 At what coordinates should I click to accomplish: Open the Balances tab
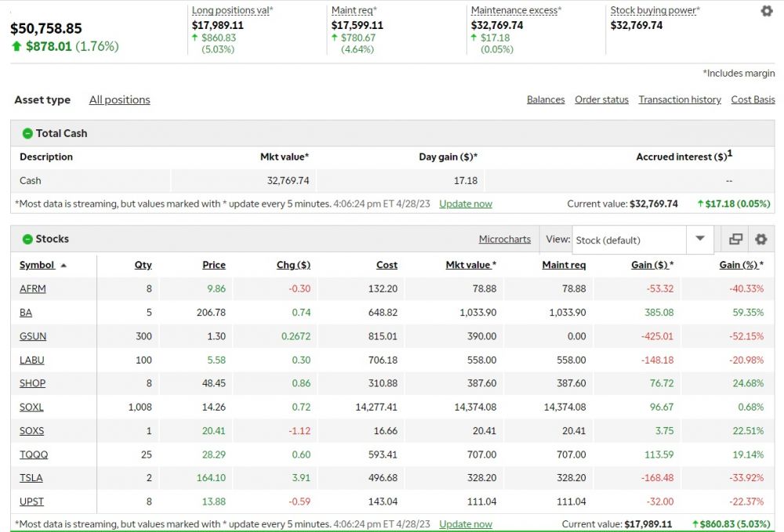[546, 100]
